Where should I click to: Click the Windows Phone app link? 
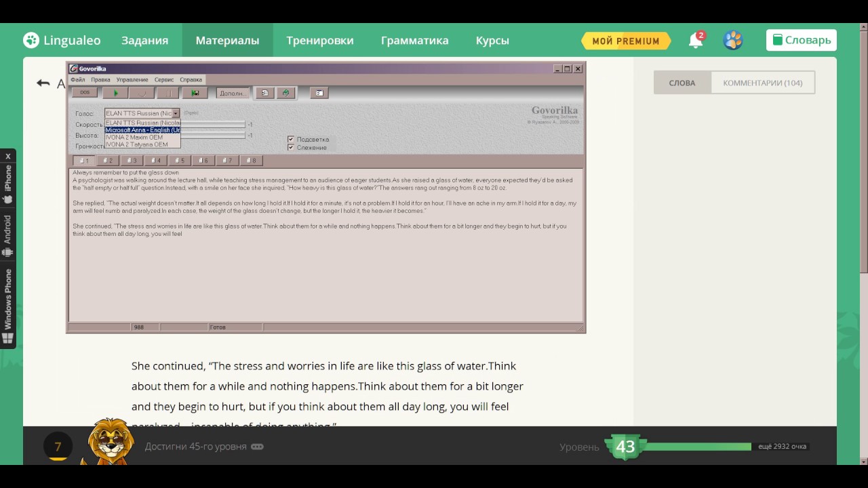pos(8,306)
